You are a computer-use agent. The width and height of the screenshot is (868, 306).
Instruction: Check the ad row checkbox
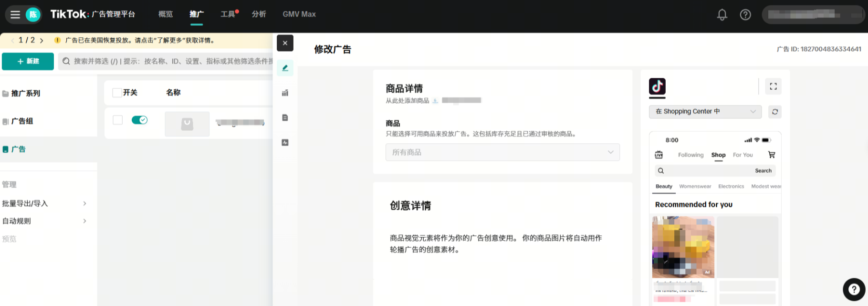coord(117,120)
